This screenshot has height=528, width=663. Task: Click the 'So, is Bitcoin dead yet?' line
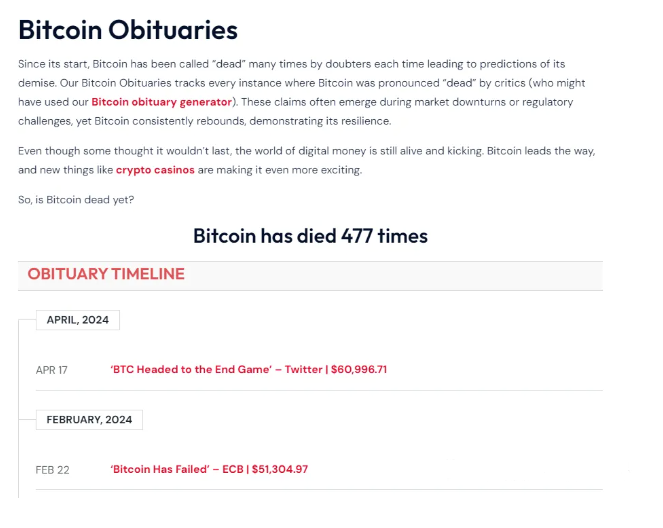click(76, 200)
